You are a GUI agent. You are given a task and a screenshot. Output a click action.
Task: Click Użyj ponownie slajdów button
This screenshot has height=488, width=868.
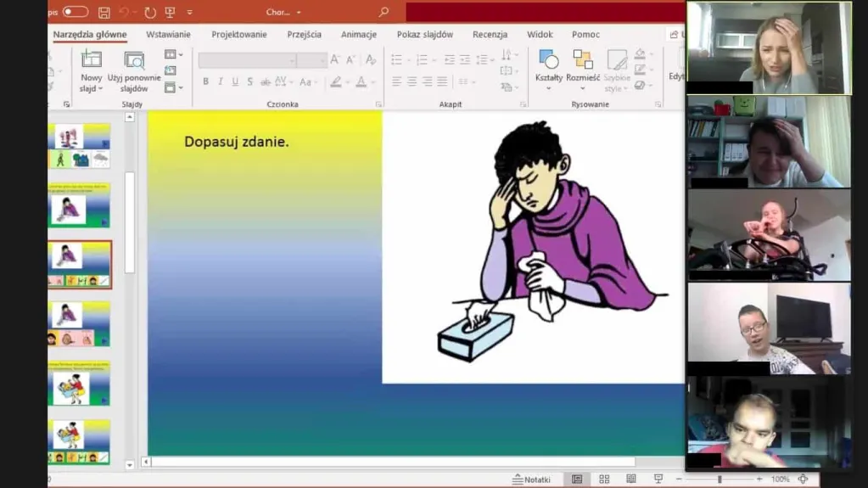134,71
